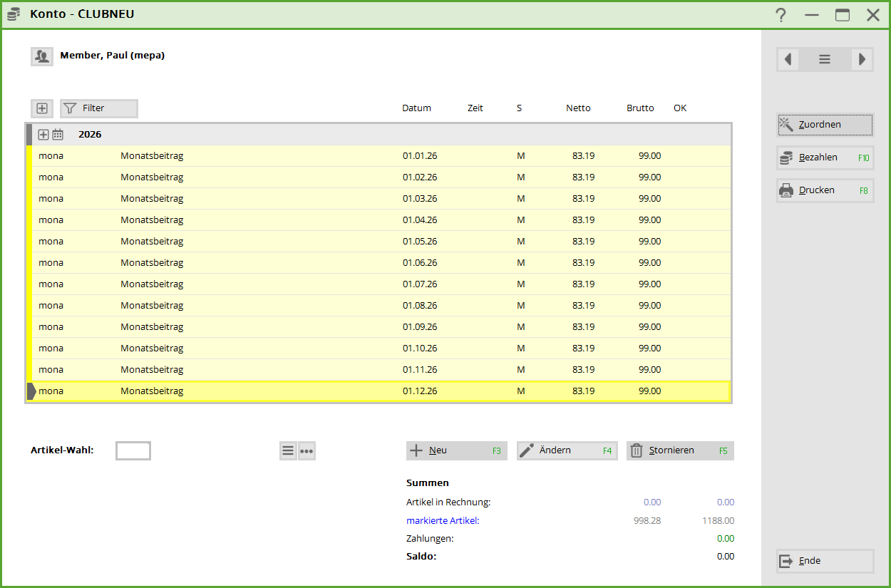Click the member profile icon beside Paul
This screenshot has width=891, height=588.
point(42,56)
